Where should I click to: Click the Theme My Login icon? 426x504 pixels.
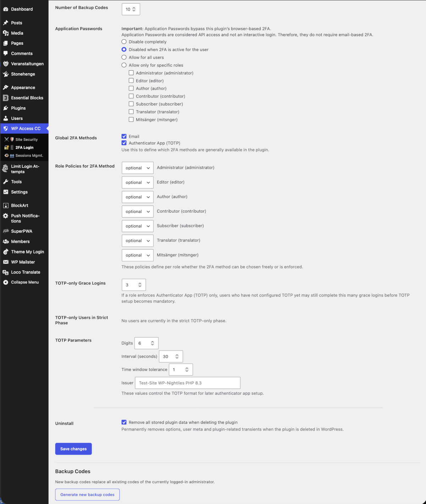pos(6,252)
